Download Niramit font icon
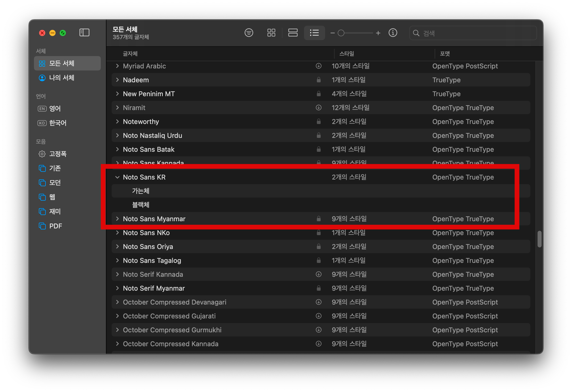This screenshot has width=572, height=392. (x=318, y=108)
